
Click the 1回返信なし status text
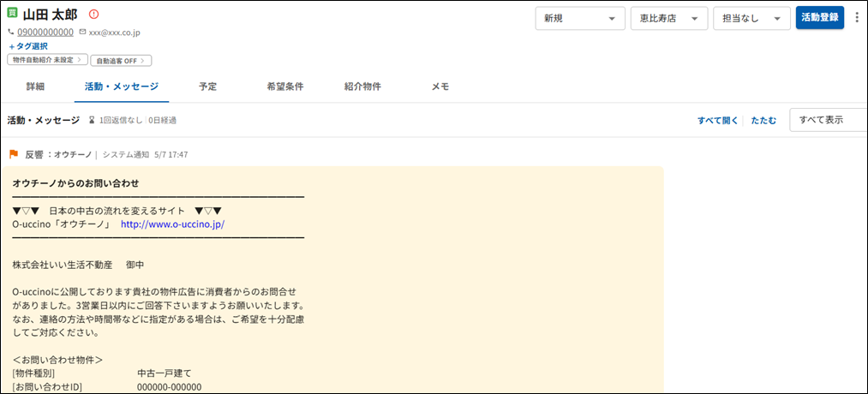[x=121, y=120]
